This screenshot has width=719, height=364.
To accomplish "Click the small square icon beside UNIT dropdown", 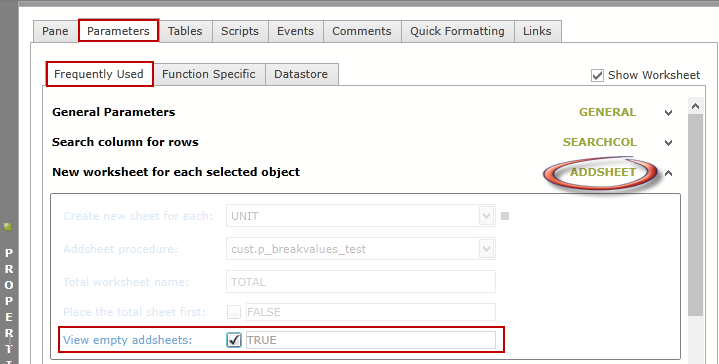I will [505, 216].
